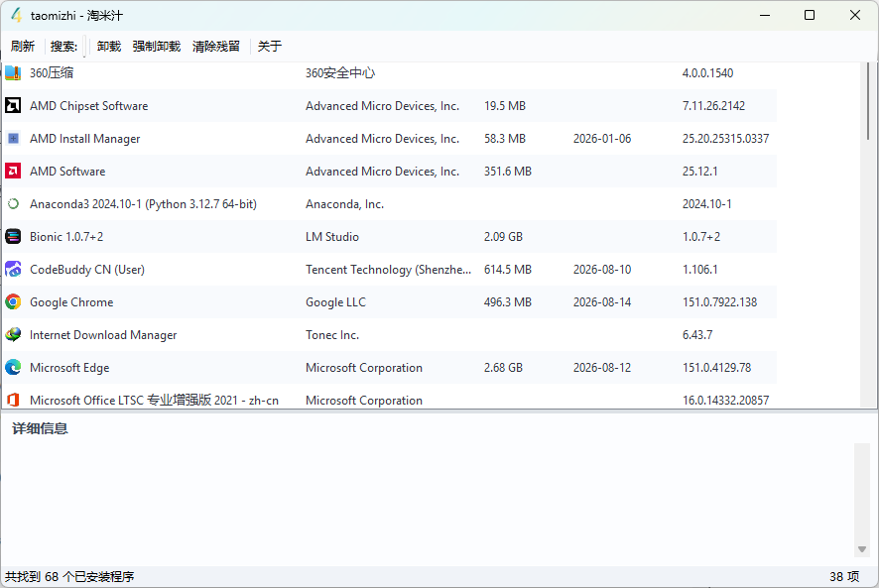The width and height of the screenshot is (879, 588).
Task: Click the red AMD Software icon
Action: coord(13,171)
